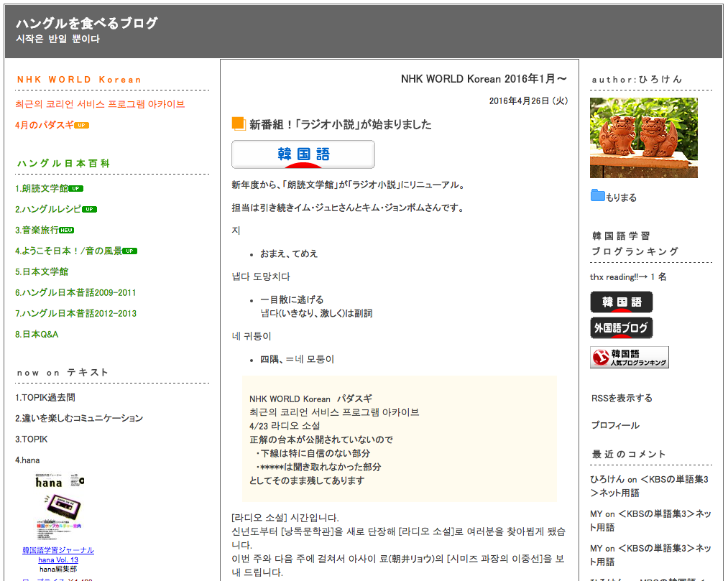Open 7.ハングル日本昔話2012-2013 category
728x581 pixels.
point(75,314)
